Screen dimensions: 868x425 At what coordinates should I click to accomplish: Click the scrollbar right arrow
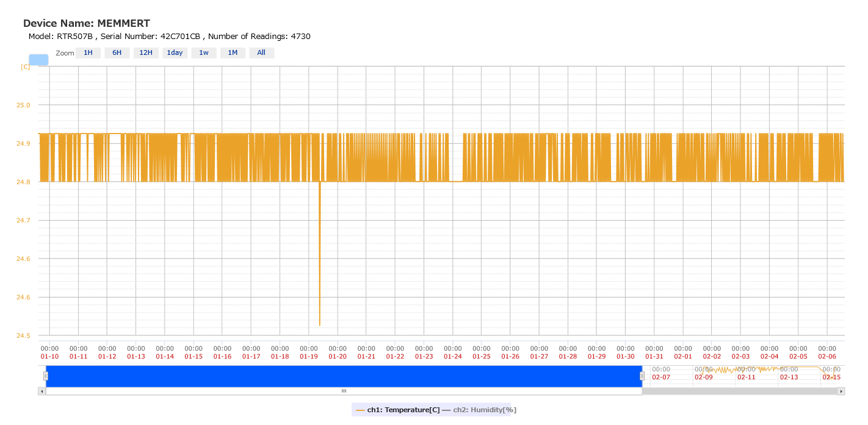841,391
